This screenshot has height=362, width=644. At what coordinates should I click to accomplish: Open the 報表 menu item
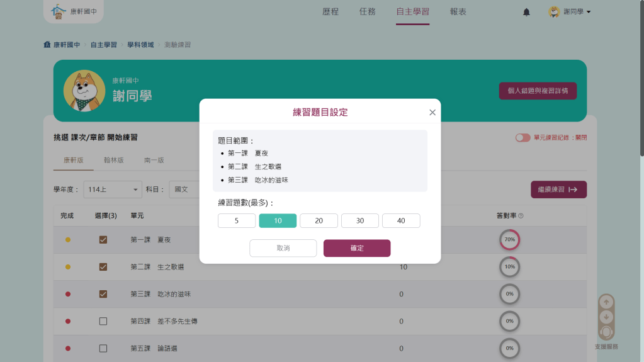click(458, 12)
